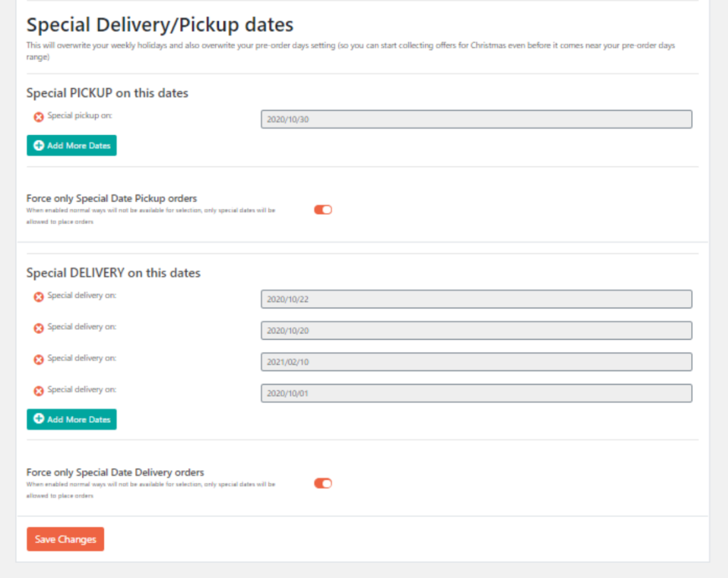Image resolution: width=728 pixels, height=578 pixels.
Task: Delete the 2021/02/10 special delivery entry
Action: [x=39, y=360]
